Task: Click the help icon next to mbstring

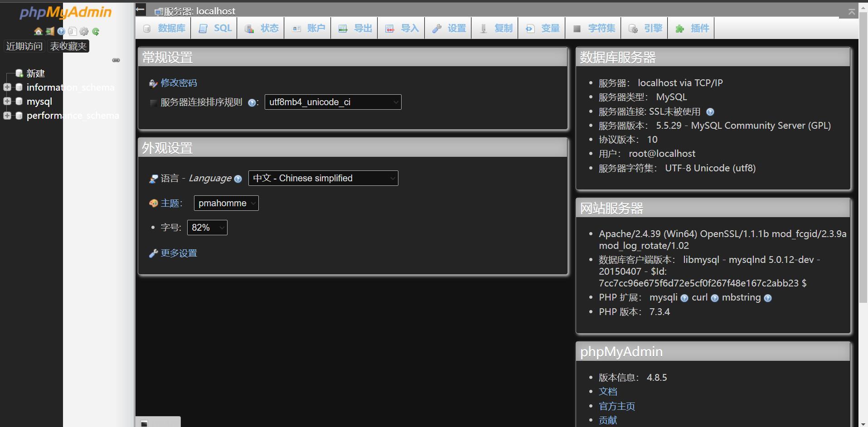Action: pos(768,298)
